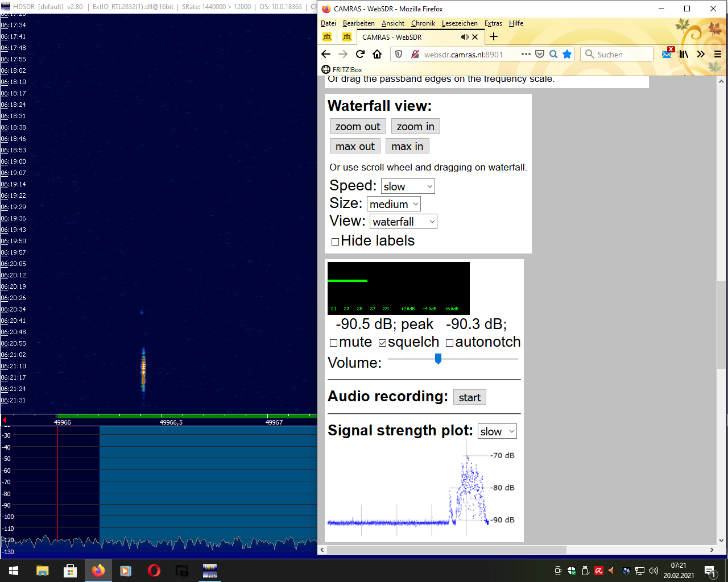Adjust the Volume slider handle
Viewport: 728px width, 582px height.
click(x=438, y=359)
